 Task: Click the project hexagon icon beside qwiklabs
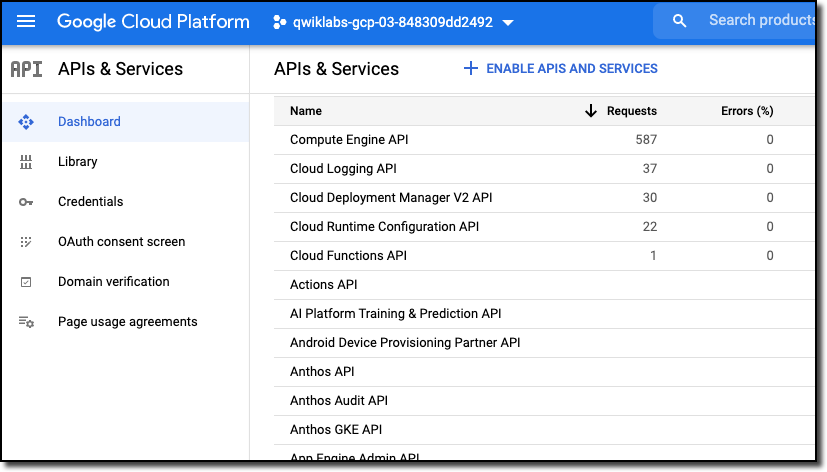point(280,22)
